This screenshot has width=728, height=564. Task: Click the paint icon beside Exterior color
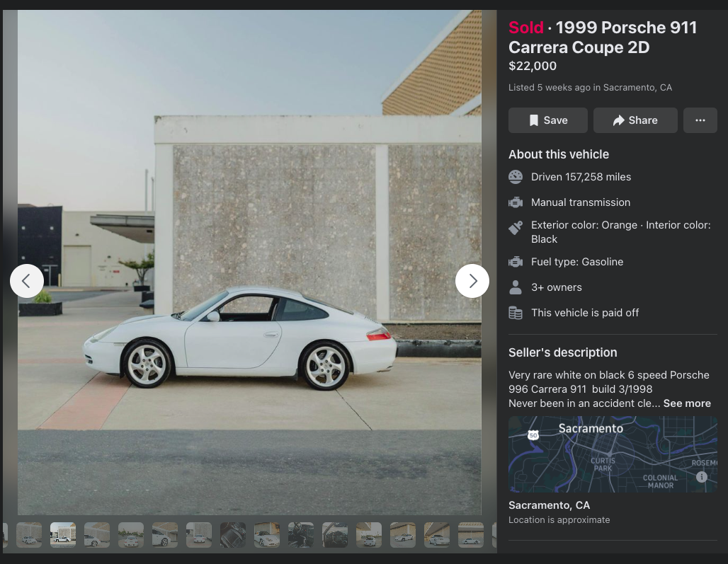(516, 227)
